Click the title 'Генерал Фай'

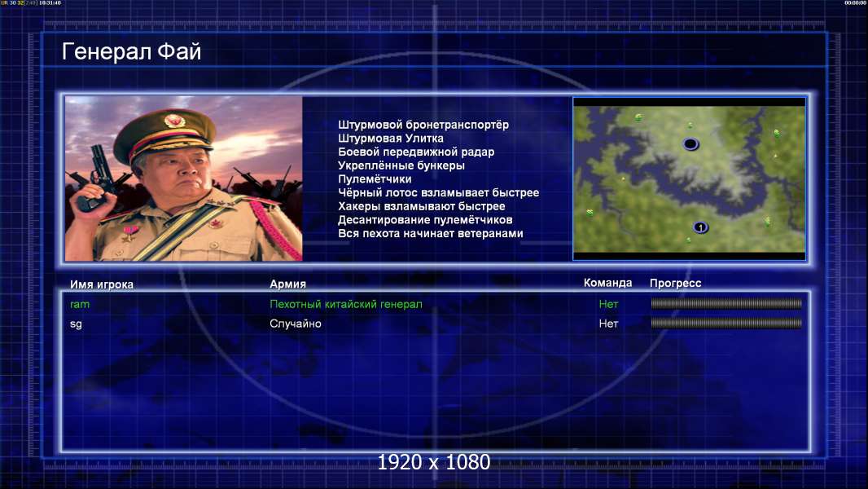tap(131, 51)
